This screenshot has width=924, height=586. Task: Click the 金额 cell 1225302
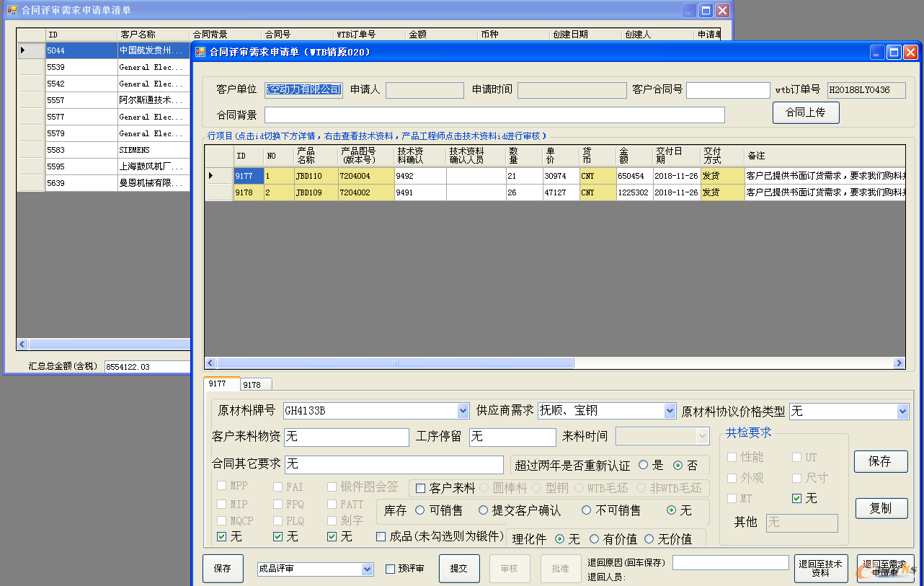click(x=634, y=192)
